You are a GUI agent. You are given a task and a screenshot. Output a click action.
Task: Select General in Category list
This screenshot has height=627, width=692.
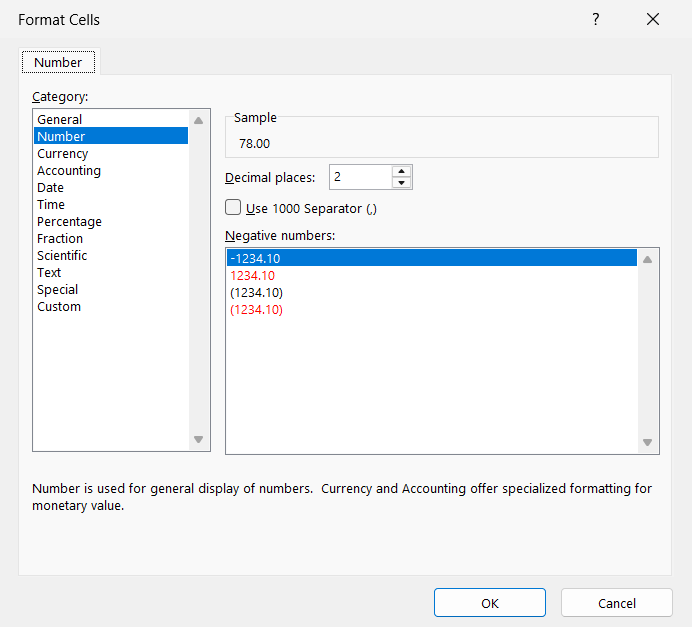[x=111, y=119]
